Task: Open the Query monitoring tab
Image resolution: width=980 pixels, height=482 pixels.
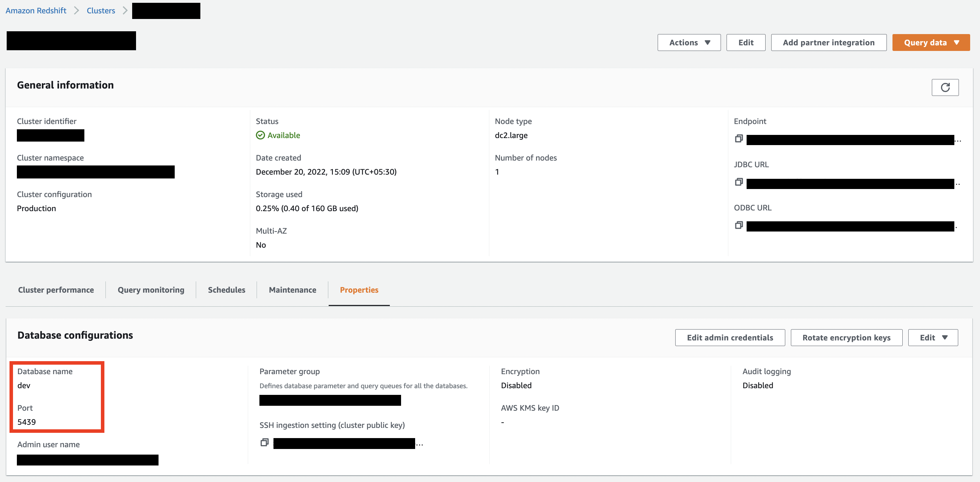Action: (x=151, y=289)
